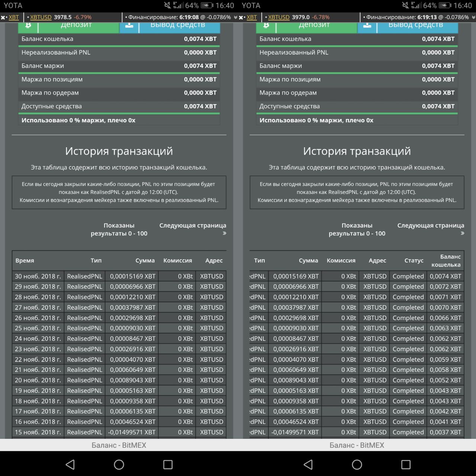Select the Комиссия column header on left screen
Viewport: 476px width, 476px height.
[178, 261]
